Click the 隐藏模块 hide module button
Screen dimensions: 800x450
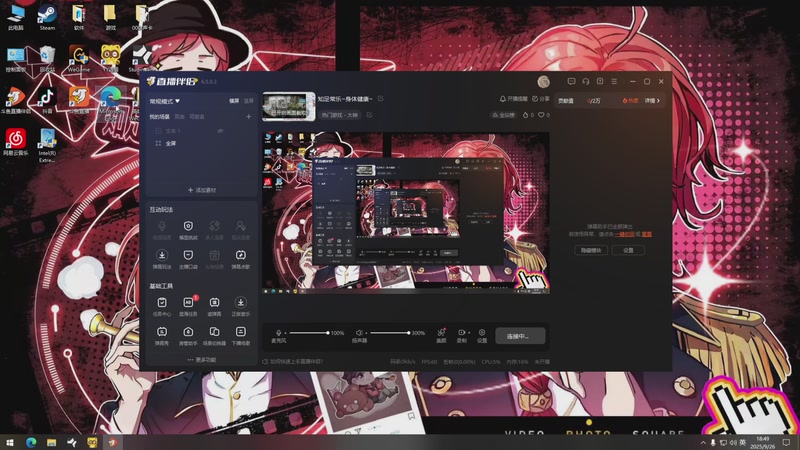point(591,250)
